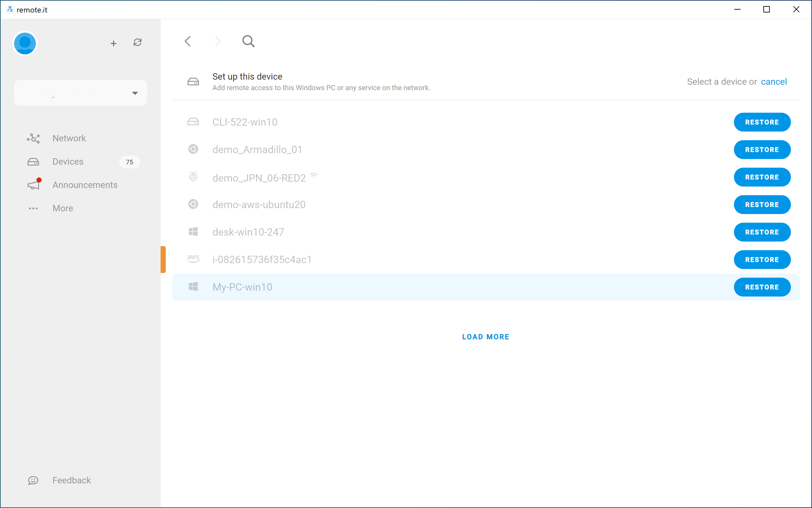Click the remote.it title bar app icon
This screenshot has height=508, width=812.
[10, 9]
